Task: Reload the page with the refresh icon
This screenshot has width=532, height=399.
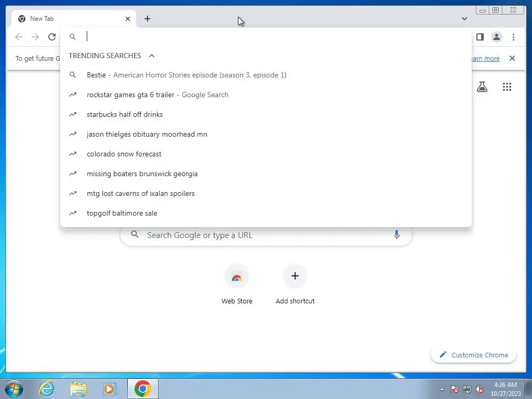Action: point(52,37)
